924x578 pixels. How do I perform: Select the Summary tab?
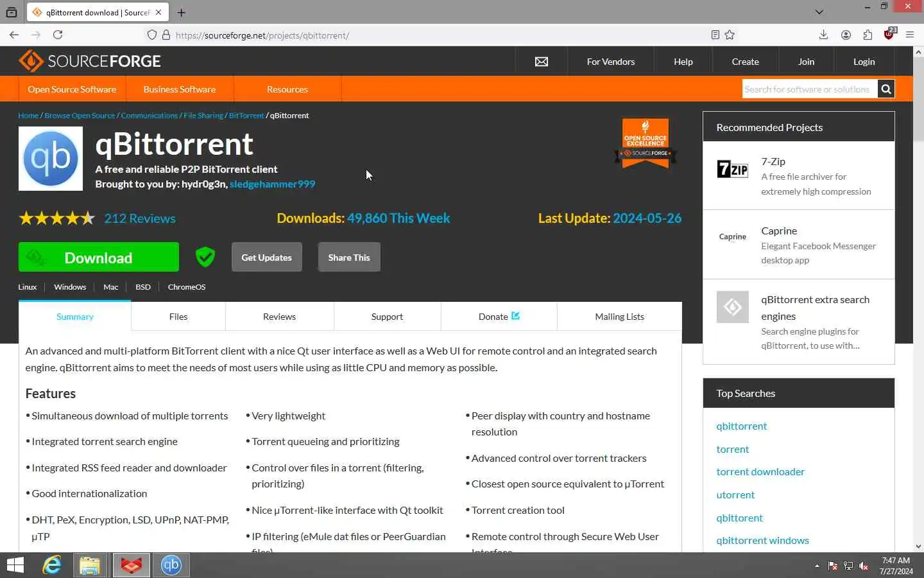point(75,317)
